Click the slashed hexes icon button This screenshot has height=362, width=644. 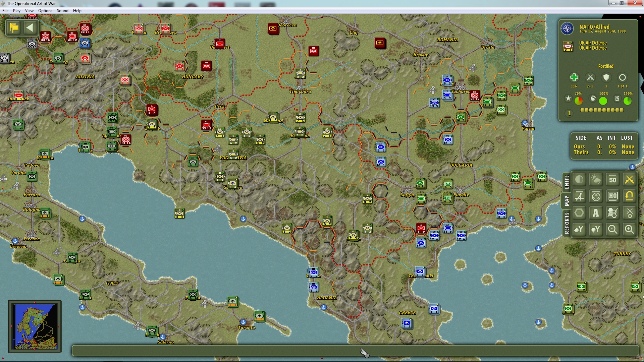613,213
